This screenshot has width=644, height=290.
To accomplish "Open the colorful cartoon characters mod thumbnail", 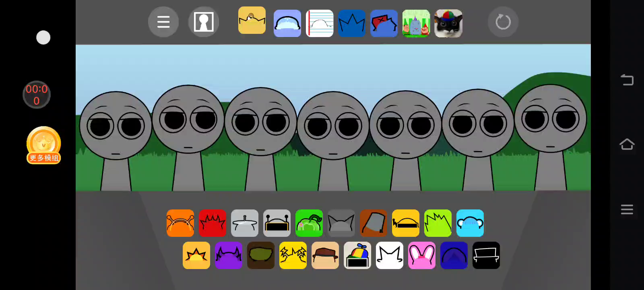I will click(416, 23).
